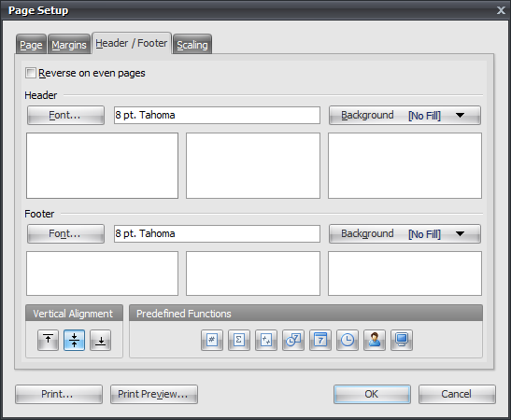Click into the center footer text box
Screen dimensions: 511x420
pyautogui.click(x=253, y=273)
